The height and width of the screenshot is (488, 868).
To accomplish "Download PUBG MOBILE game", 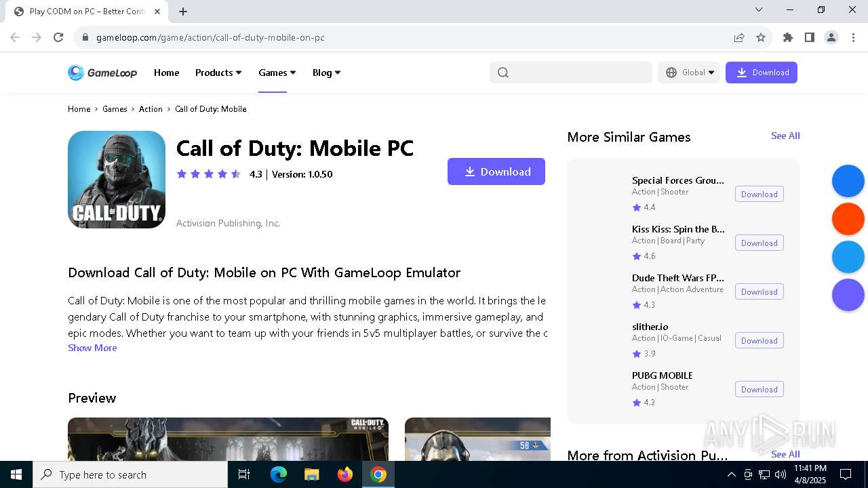I will point(759,389).
